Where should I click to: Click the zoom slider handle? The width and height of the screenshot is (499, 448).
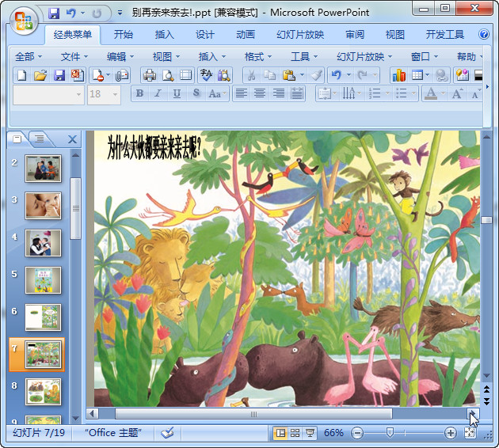click(x=390, y=432)
